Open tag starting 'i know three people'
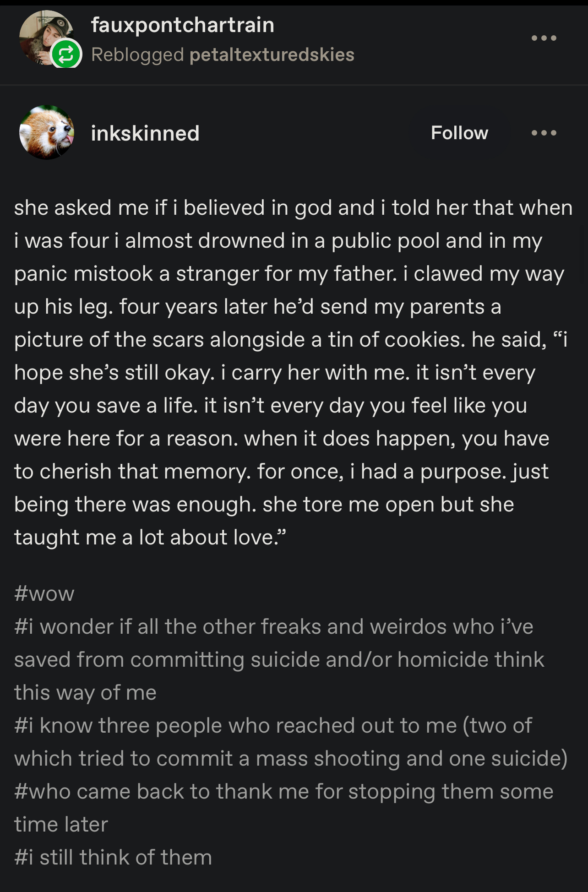This screenshot has height=892, width=588. pos(291,742)
